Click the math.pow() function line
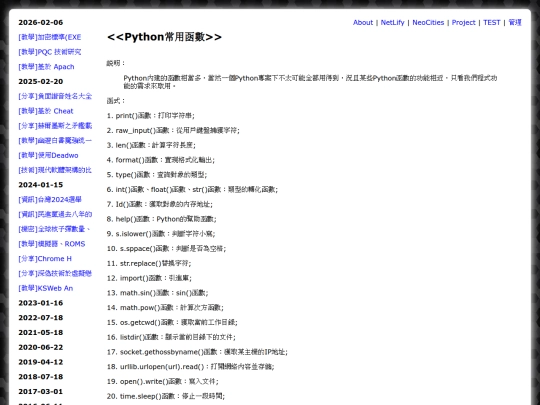Screen dimensions: 540x405 click(x=165, y=308)
